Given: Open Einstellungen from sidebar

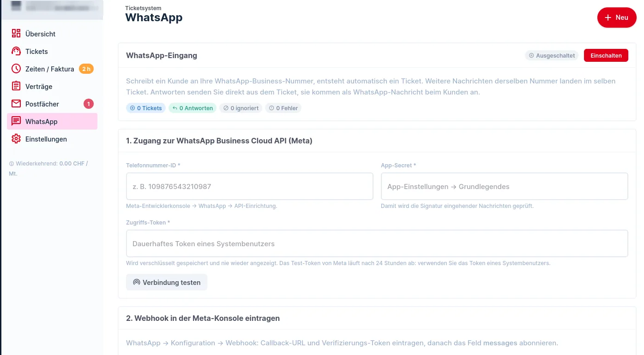Looking at the screenshot, I should tap(52, 139).
